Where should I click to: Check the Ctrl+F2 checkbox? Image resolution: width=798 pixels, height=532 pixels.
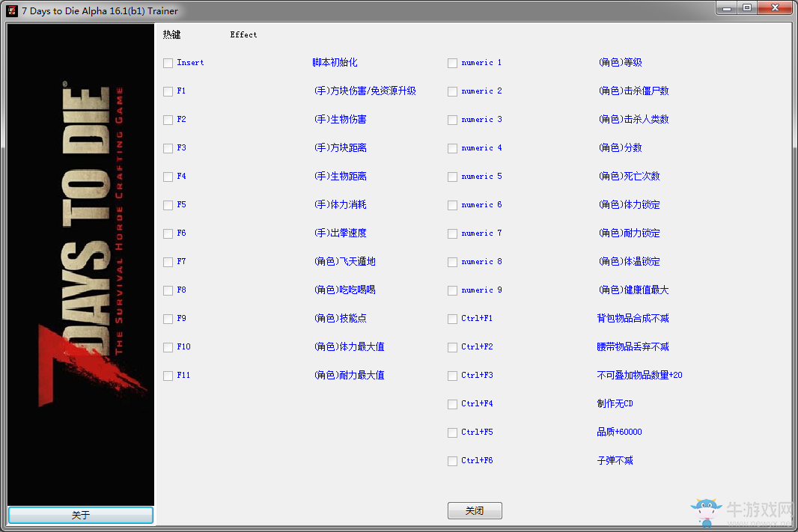click(x=452, y=348)
